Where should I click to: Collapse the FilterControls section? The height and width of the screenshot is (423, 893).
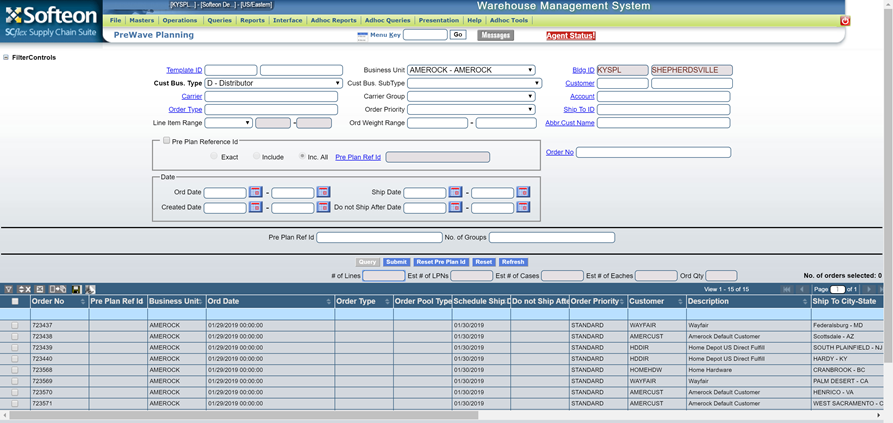6,58
